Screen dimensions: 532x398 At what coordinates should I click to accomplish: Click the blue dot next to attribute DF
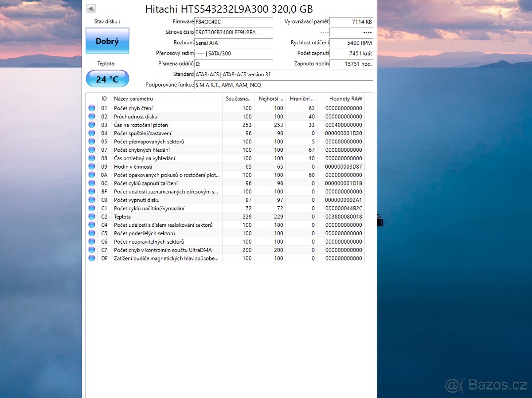pyautogui.click(x=91, y=258)
